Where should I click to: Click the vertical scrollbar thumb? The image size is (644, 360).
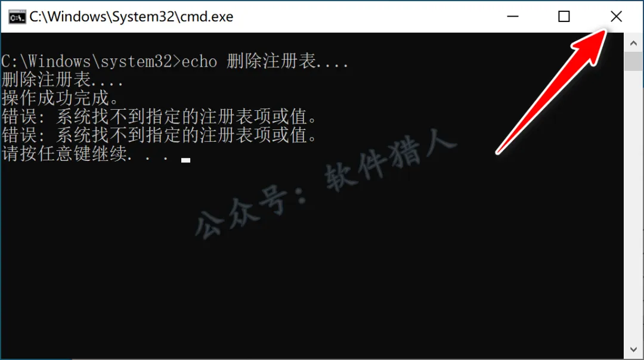(633, 61)
